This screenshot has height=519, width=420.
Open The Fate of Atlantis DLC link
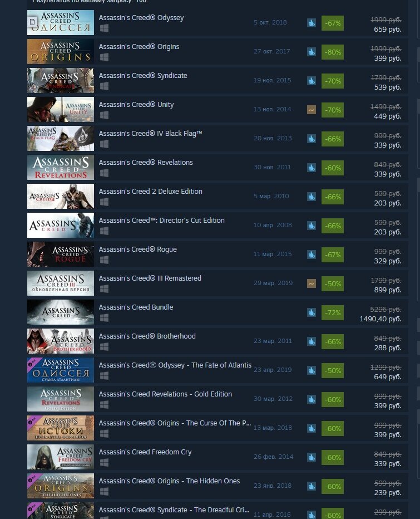[x=175, y=365]
